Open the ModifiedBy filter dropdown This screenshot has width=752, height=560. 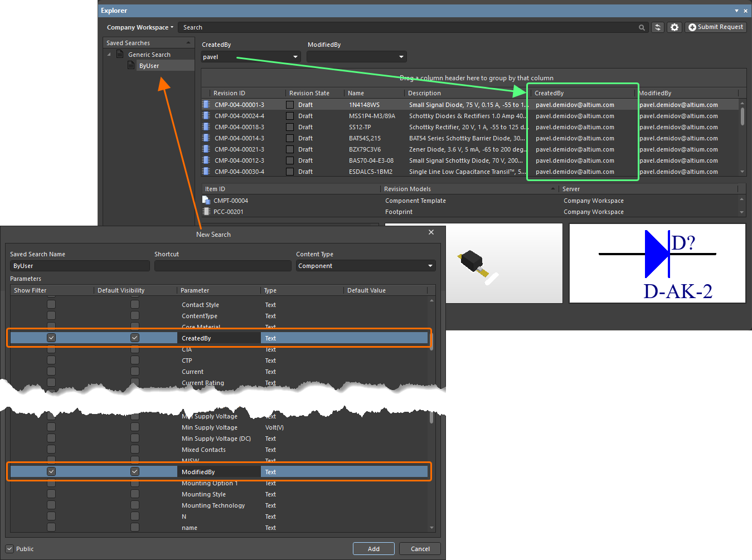401,57
